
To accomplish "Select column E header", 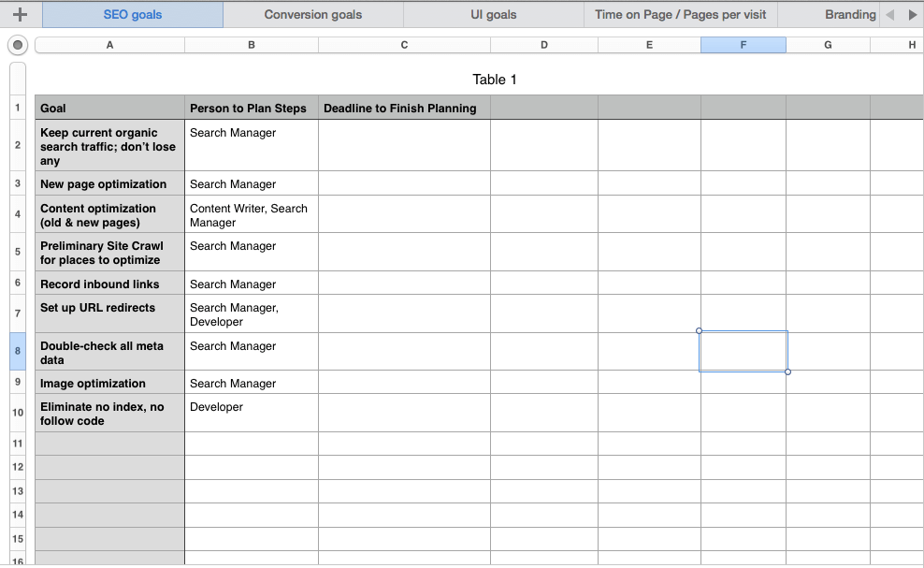I will pyautogui.click(x=649, y=45).
